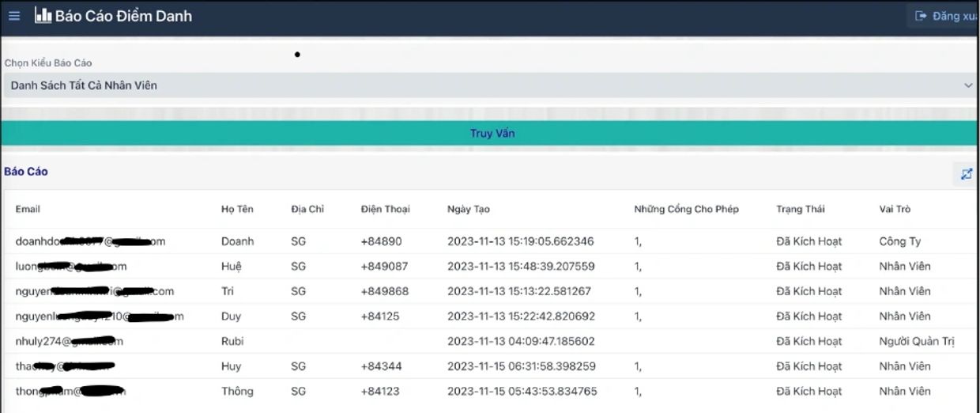Select the row for employee Huệ
The image size is (980, 413).
point(232,267)
